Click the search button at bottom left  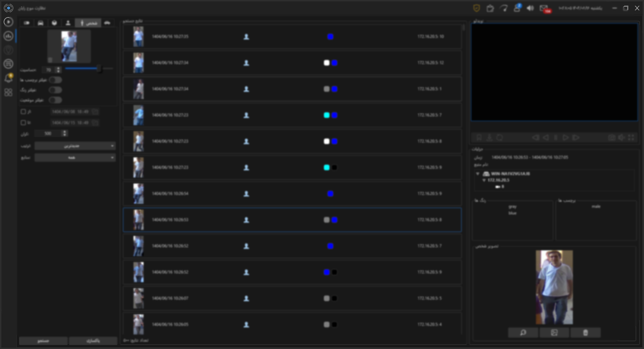[43, 341]
